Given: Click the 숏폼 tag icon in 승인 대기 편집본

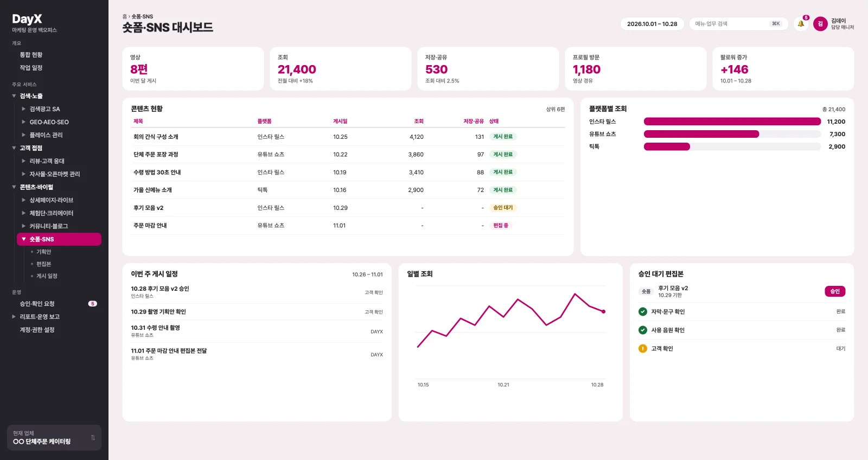Looking at the screenshot, I should click(x=646, y=291).
